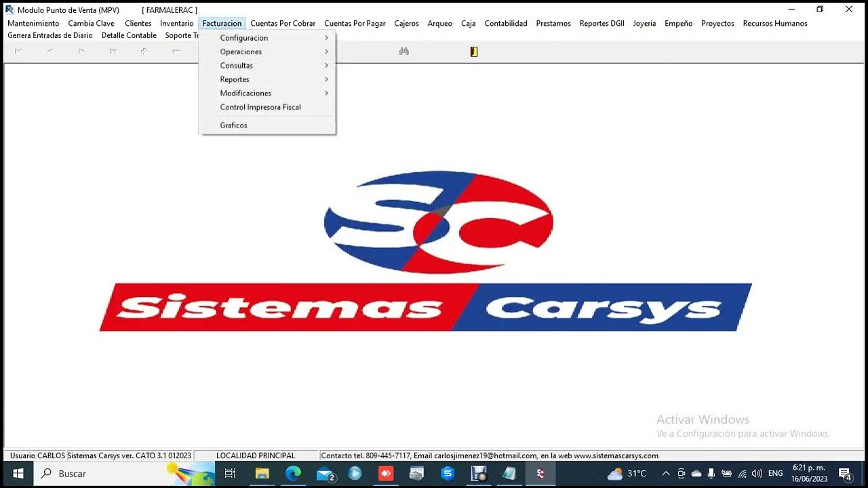Expand the Modificaciones submenu

[267, 94]
